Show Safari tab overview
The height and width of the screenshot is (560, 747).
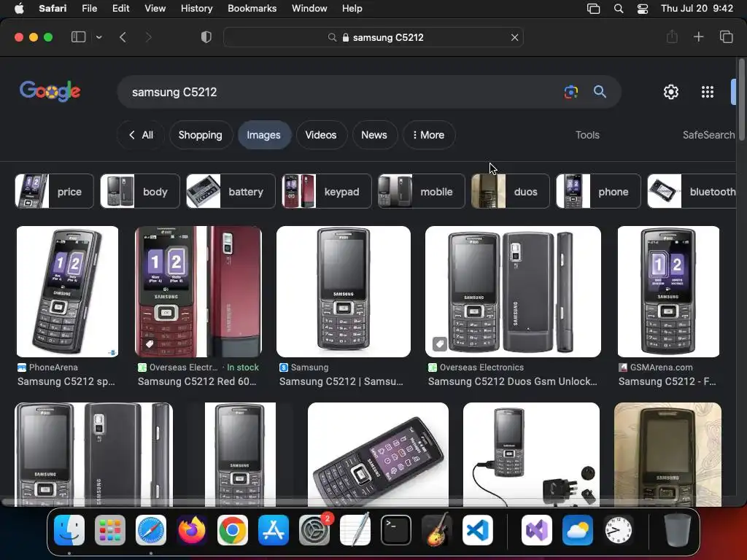point(726,36)
